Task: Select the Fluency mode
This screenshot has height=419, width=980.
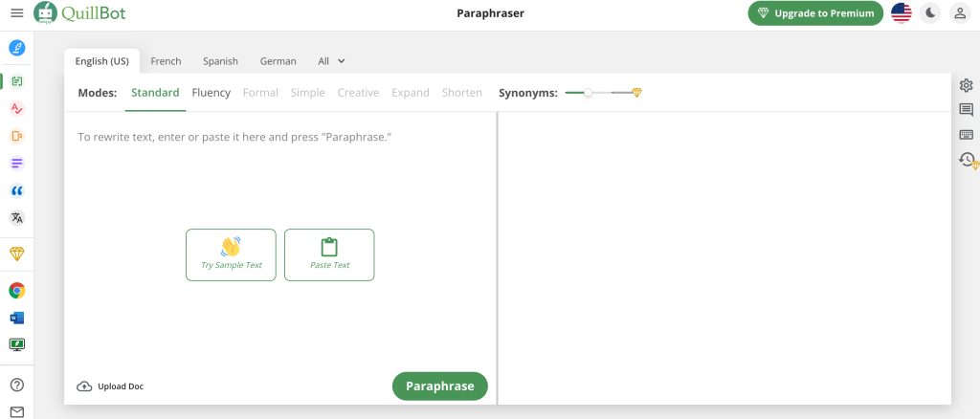Action: [x=212, y=93]
